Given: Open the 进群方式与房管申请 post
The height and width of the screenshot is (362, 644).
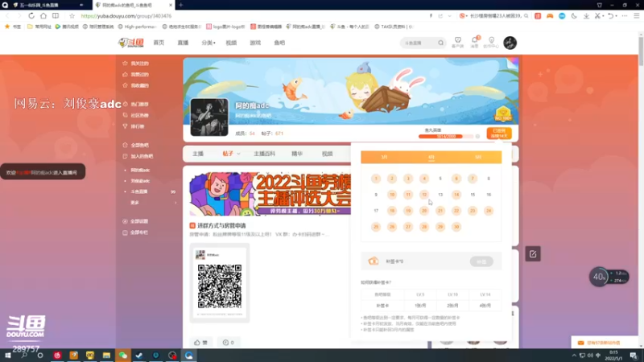Looking at the screenshot, I should tap(221, 225).
